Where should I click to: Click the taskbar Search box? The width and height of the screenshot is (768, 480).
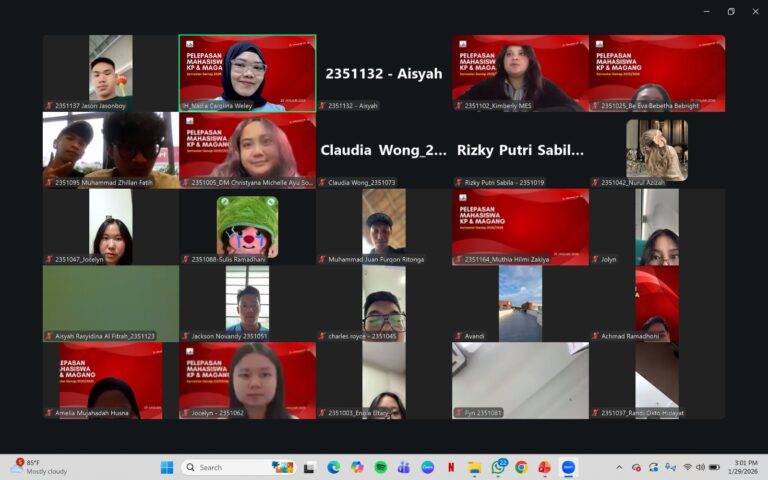click(239, 467)
